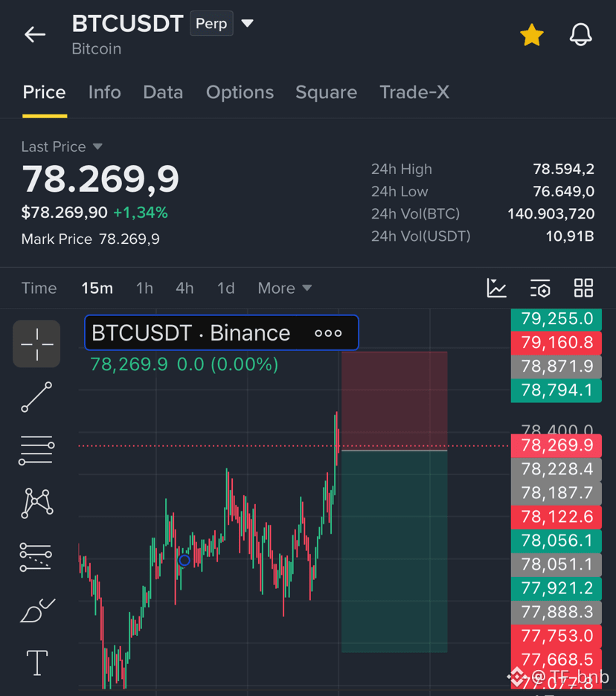Select the brush drawing tool
This screenshot has height=696, width=616.
click(37, 610)
